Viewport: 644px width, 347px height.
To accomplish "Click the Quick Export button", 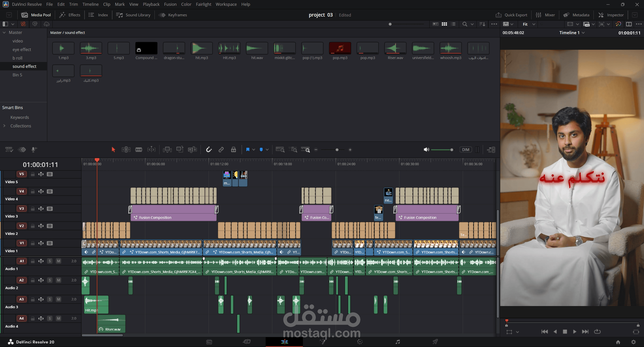I will [x=511, y=15].
